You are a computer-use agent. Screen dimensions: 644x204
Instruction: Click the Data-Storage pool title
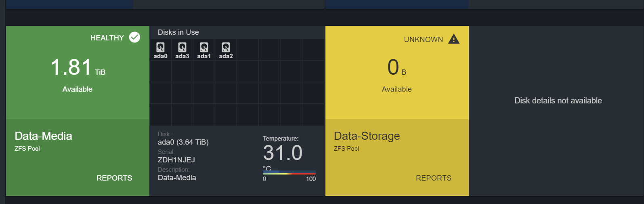[367, 136]
